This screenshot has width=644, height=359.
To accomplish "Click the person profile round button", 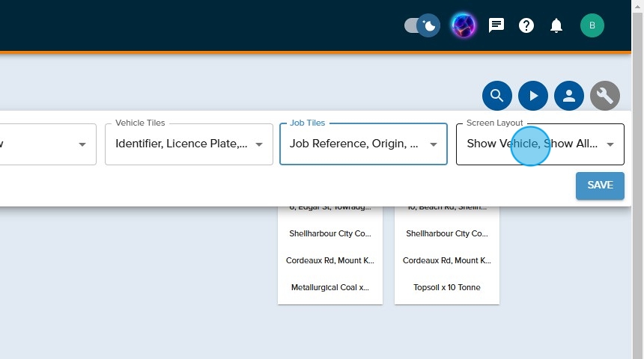I will click(569, 96).
